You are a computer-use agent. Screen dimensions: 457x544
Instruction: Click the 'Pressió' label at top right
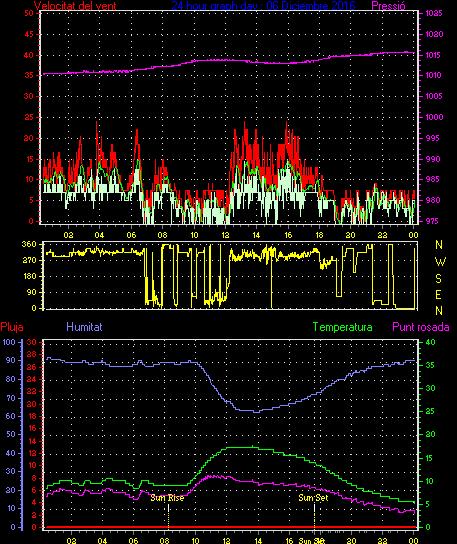point(388,6)
